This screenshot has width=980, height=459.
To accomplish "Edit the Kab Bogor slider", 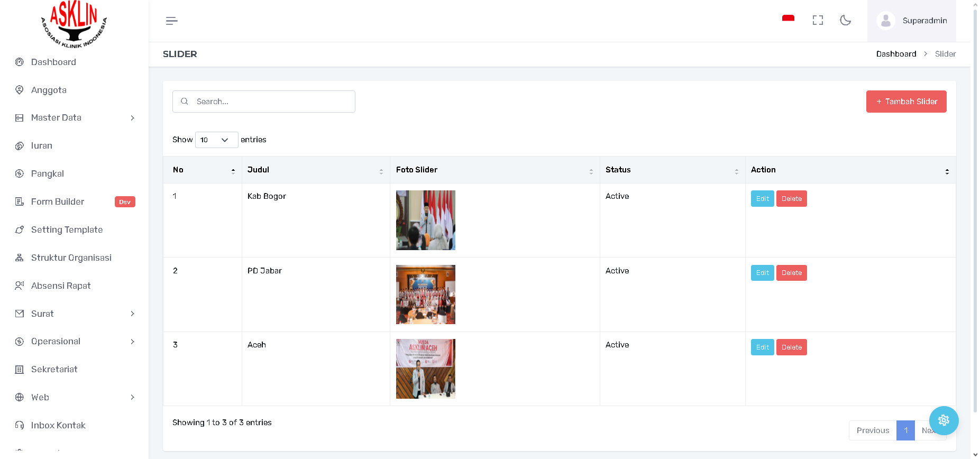I will click(x=762, y=199).
